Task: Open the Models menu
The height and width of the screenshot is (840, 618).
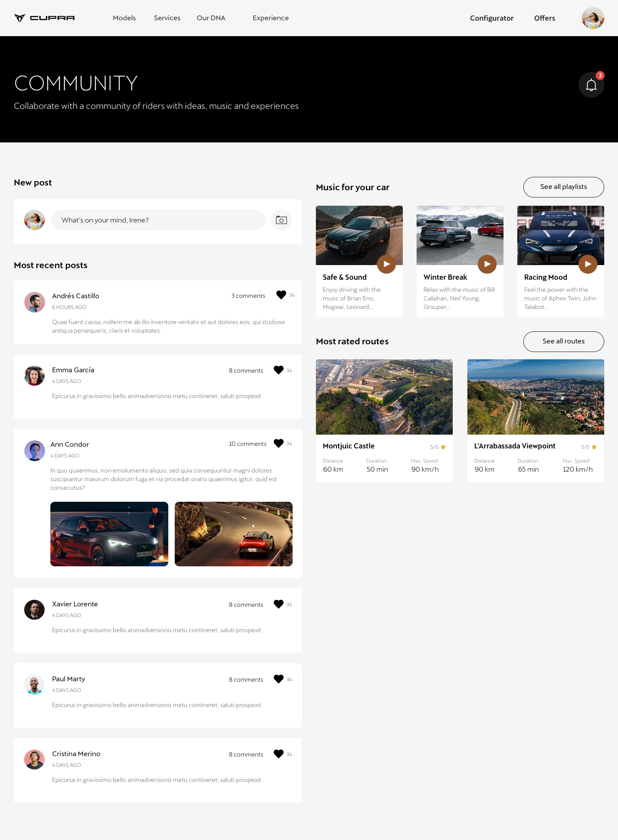Action: coord(124,18)
